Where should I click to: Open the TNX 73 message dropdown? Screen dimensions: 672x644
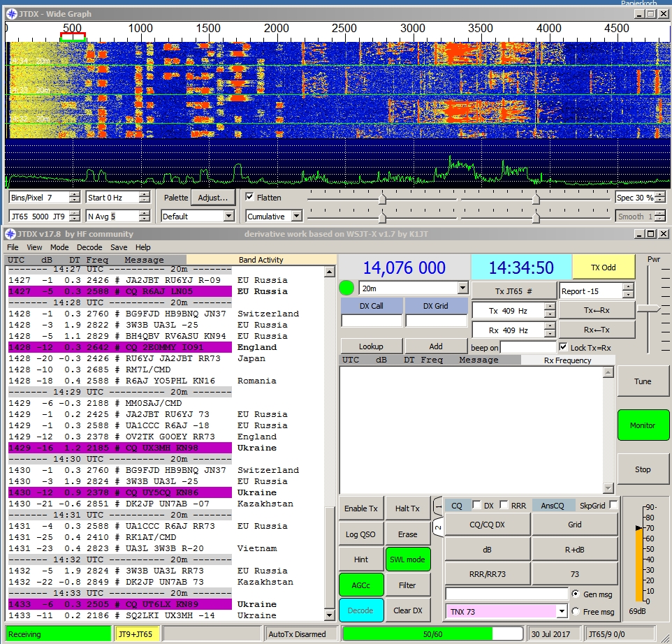(561, 612)
